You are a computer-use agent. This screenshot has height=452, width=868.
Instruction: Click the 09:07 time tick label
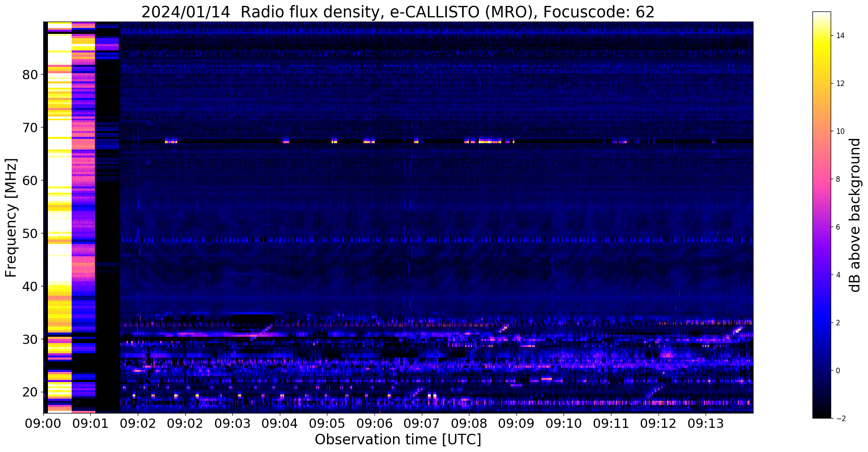421,423
